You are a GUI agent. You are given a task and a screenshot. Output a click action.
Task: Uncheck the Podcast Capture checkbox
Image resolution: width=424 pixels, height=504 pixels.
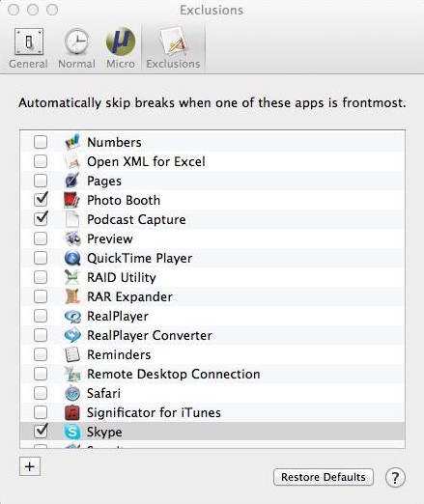tap(41, 219)
